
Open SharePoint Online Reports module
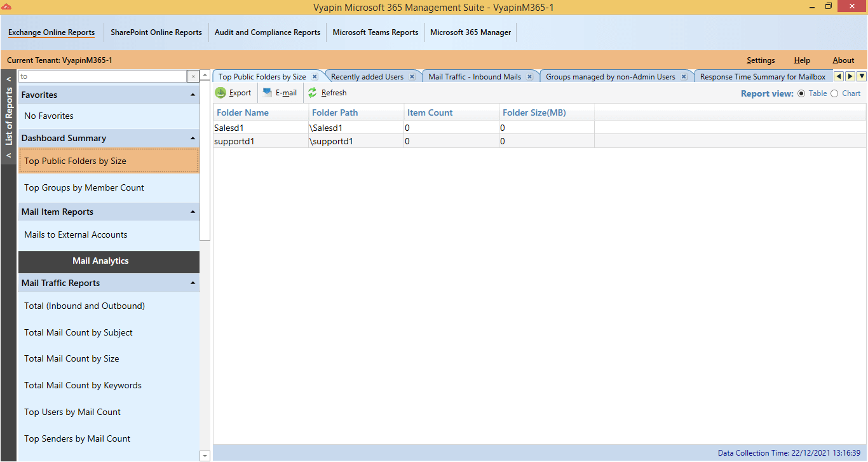(156, 32)
